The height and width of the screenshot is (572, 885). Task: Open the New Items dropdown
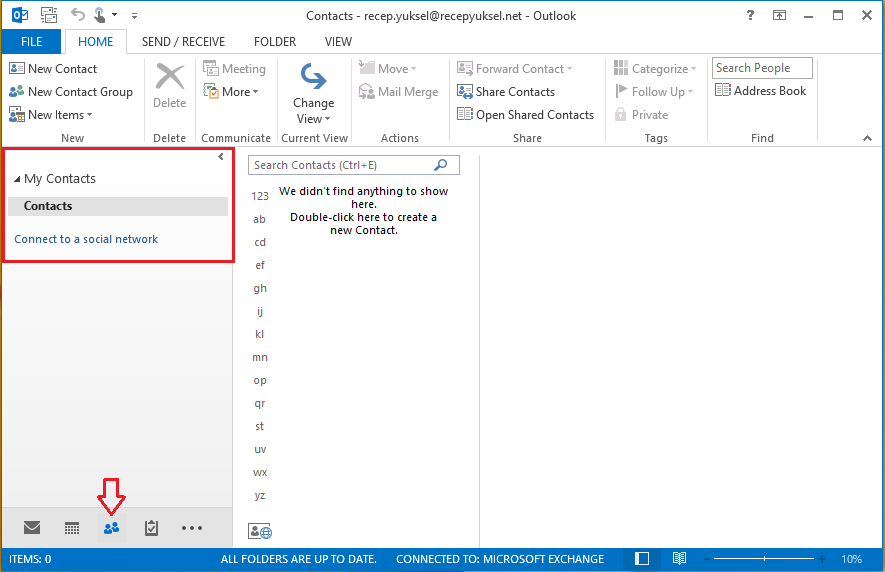pyautogui.click(x=51, y=115)
